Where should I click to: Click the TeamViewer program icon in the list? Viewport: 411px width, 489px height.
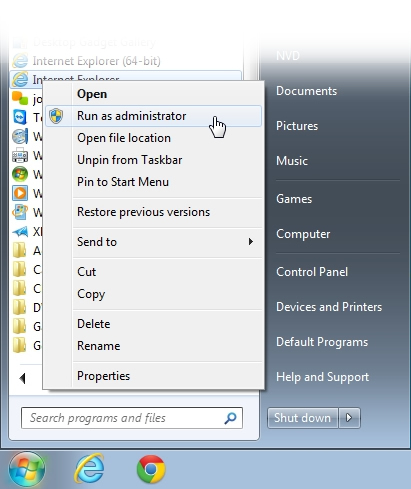point(20,117)
